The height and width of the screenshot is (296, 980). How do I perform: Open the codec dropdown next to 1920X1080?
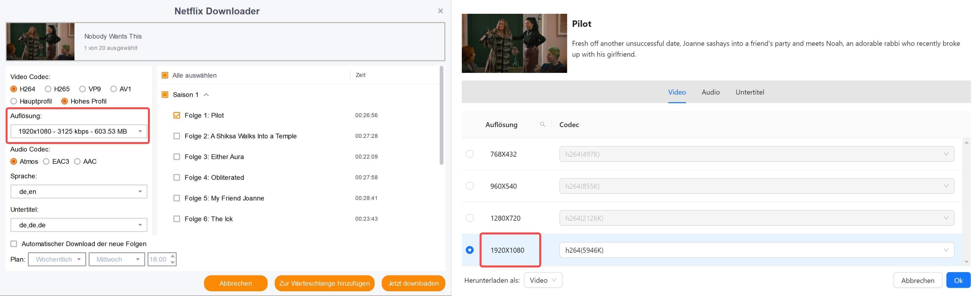[946, 250]
